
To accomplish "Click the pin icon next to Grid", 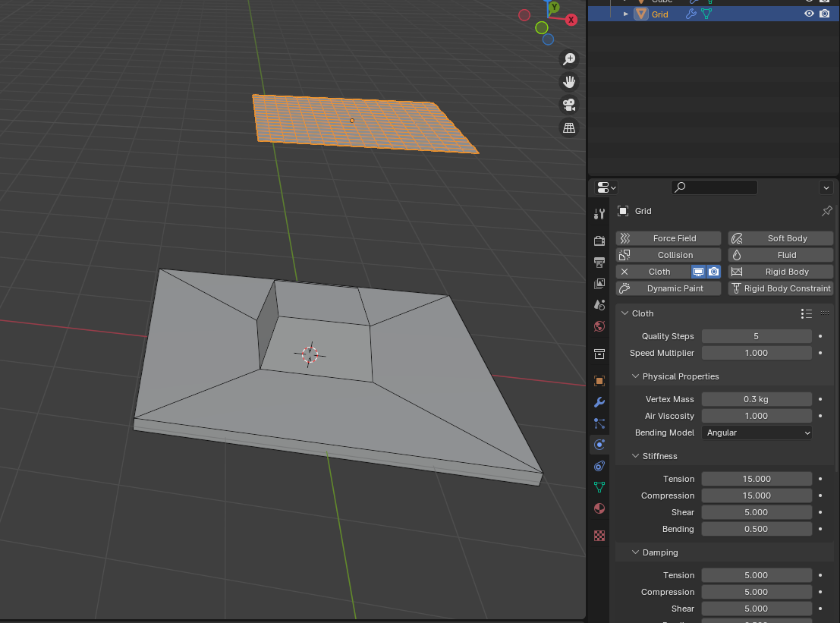I will point(826,211).
